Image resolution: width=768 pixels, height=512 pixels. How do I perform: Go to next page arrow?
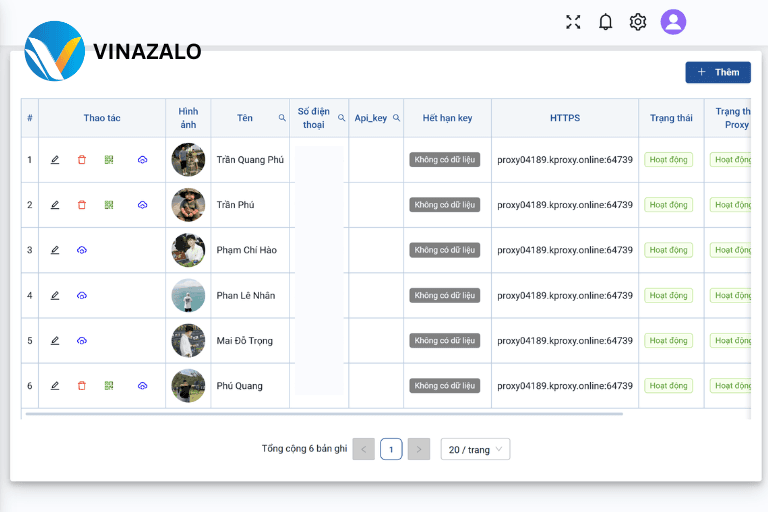pos(419,449)
